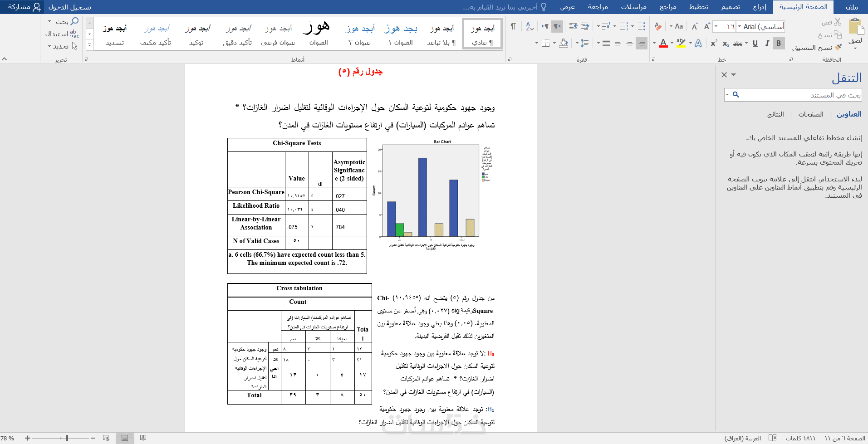The height and width of the screenshot is (444, 868).
Task: Open the Font dialog launcher (خط)
Action: [653, 59]
